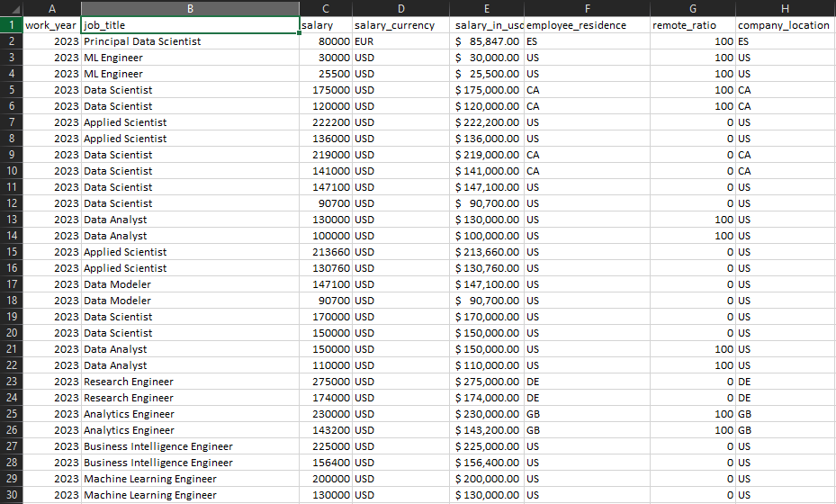Viewport: 836px width, 504px height.
Task: Select column G header
Action: tap(693, 8)
